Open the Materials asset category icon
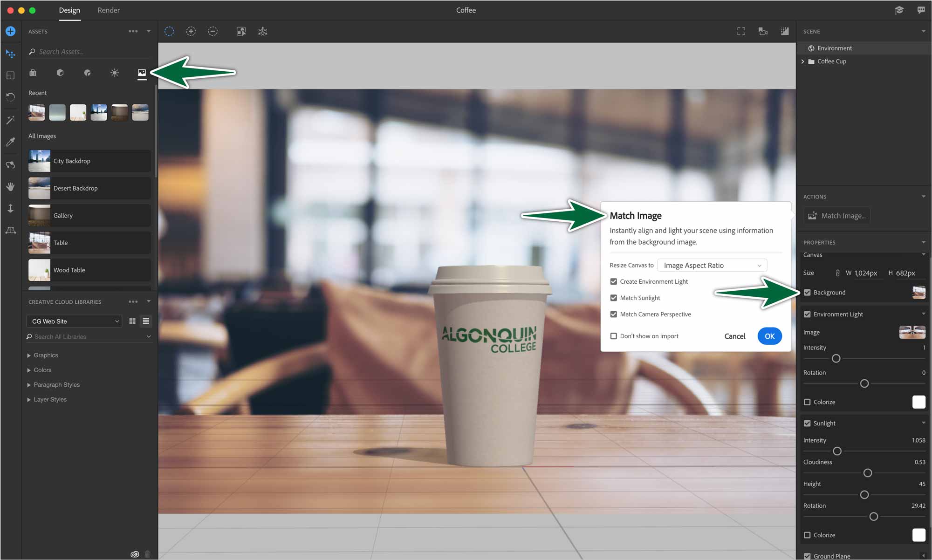 [87, 73]
